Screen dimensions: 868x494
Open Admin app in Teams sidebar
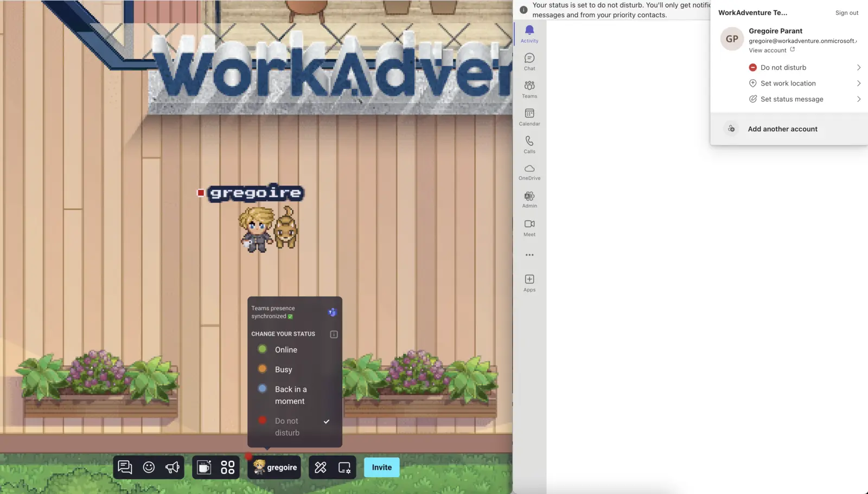(529, 199)
